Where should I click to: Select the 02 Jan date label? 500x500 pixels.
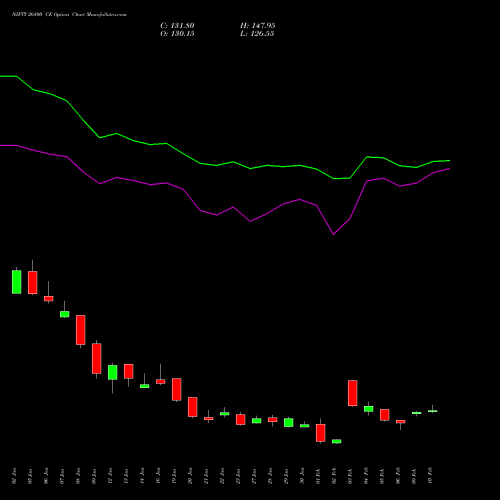point(14,476)
